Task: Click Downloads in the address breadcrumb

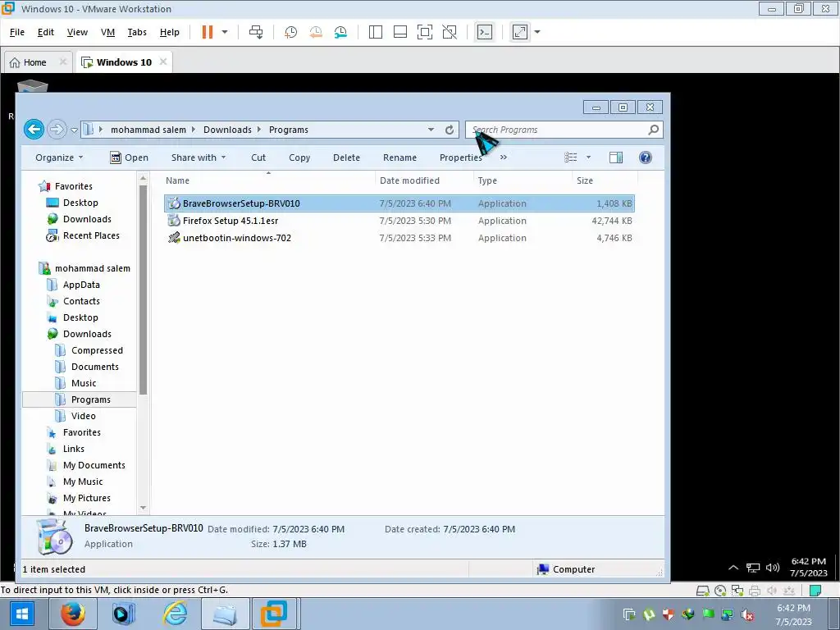Action: [x=227, y=130]
